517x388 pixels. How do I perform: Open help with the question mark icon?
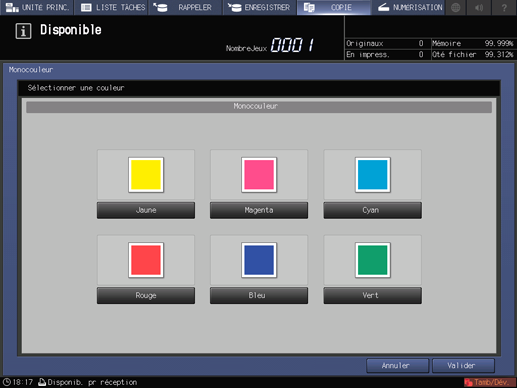click(x=504, y=7)
